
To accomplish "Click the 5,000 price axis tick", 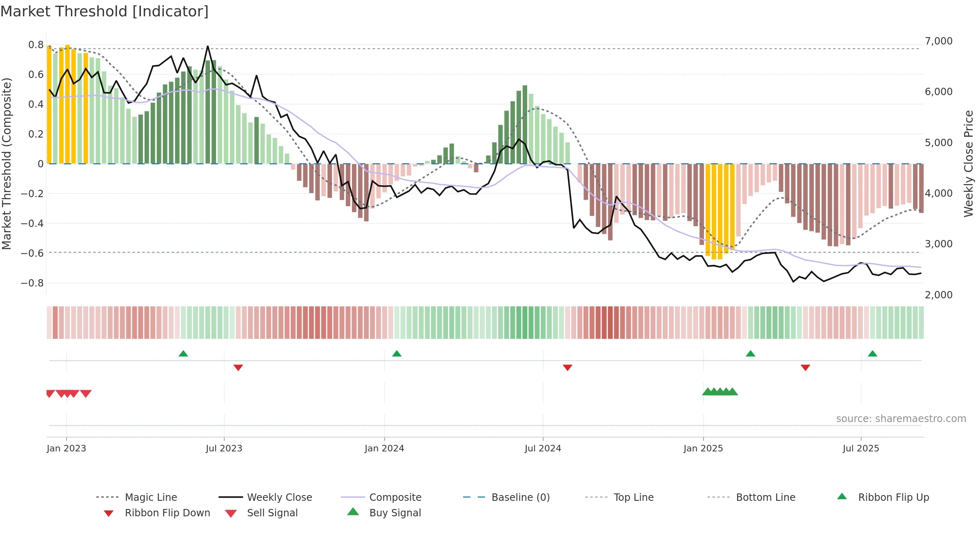I will coord(939,143).
